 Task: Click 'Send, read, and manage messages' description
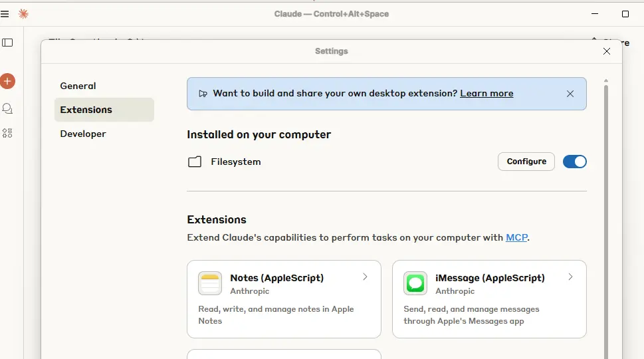(471, 315)
